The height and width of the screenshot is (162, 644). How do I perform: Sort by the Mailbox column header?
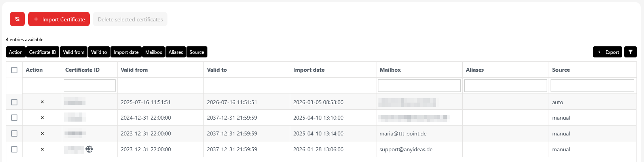click(390, 70)
